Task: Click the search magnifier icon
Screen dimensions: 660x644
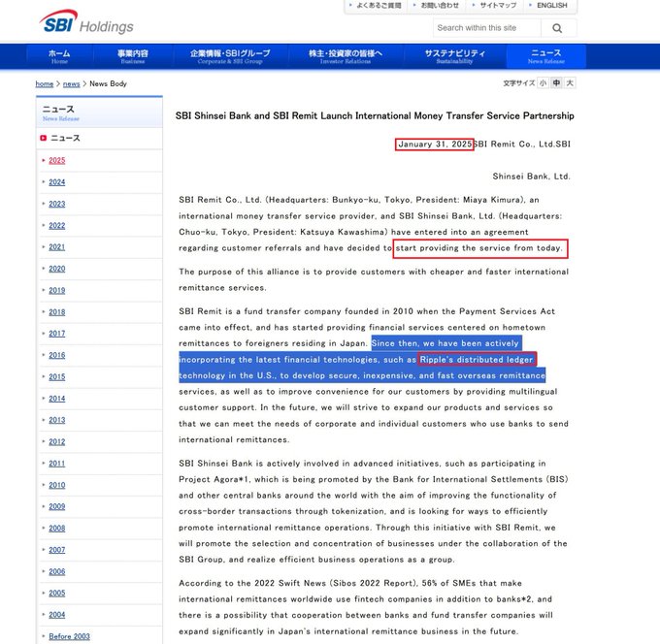Action: tap(557, 28)
